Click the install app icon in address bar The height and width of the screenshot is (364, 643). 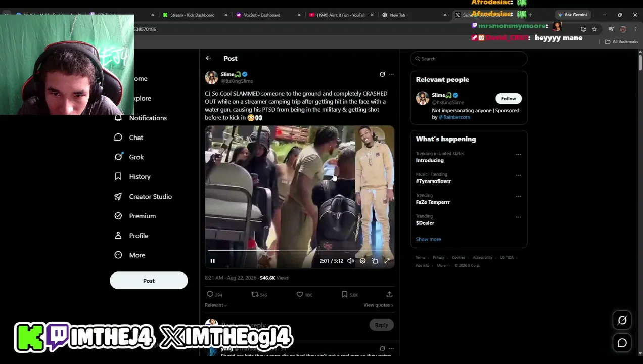pos(583,29)
